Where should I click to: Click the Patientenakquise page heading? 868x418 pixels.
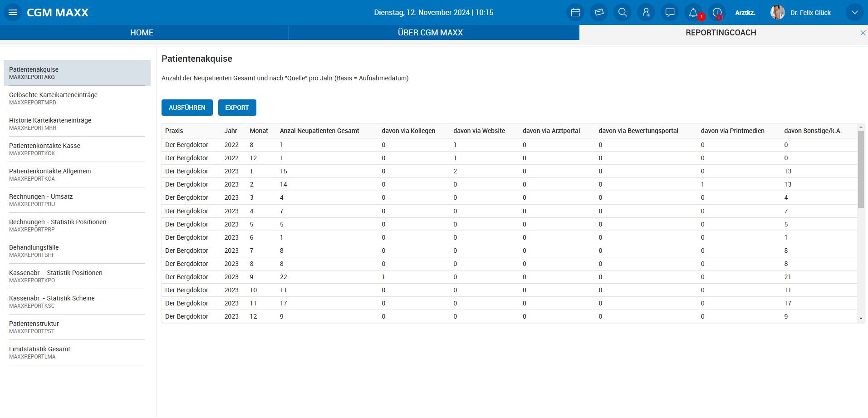pos(197,59)
